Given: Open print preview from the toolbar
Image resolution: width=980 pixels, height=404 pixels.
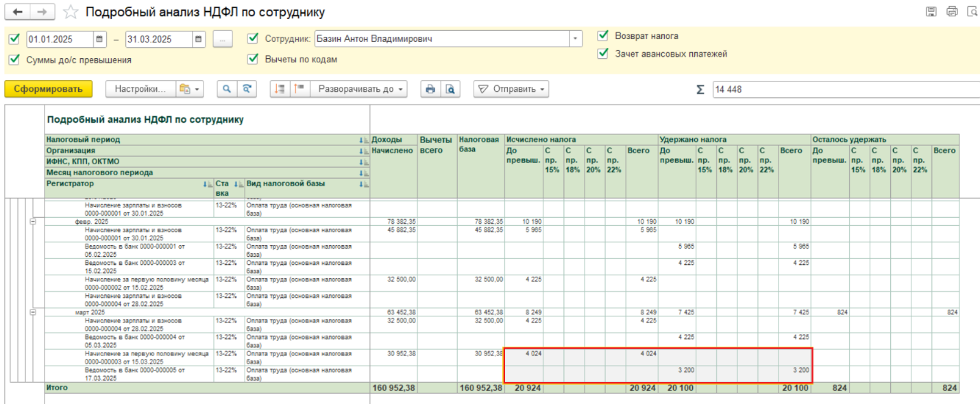Looking at the screenshot, I should (450, 89).
